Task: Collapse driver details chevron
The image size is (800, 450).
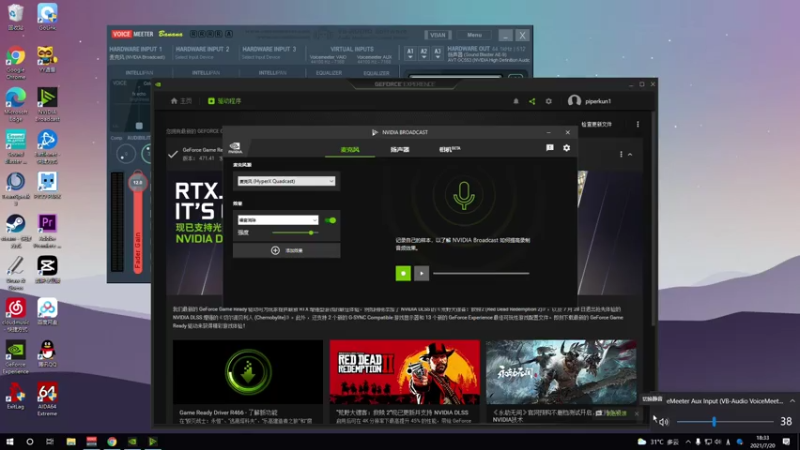Action: pos(630,155)
